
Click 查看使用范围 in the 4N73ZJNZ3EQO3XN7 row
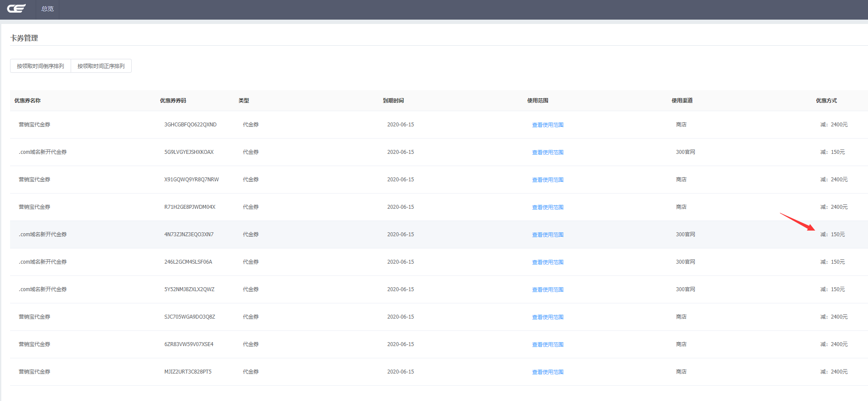547,235
